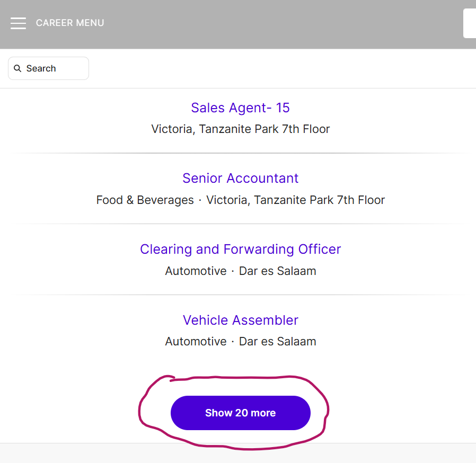
Task: Click Automotive text under Vehicle Assembler
Action: pyautogui.click(x=196, y=341)
